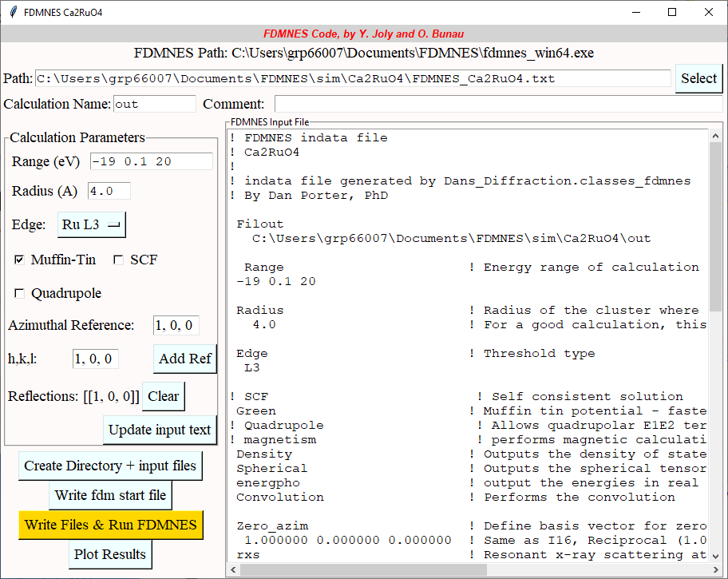
Task: Click Write fdm start file button
Action: 110,495
